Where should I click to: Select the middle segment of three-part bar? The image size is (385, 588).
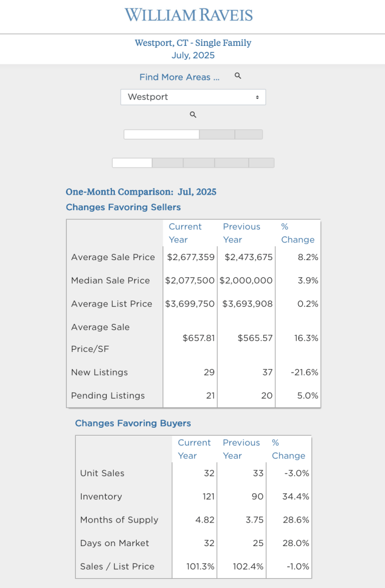point(217,134)
